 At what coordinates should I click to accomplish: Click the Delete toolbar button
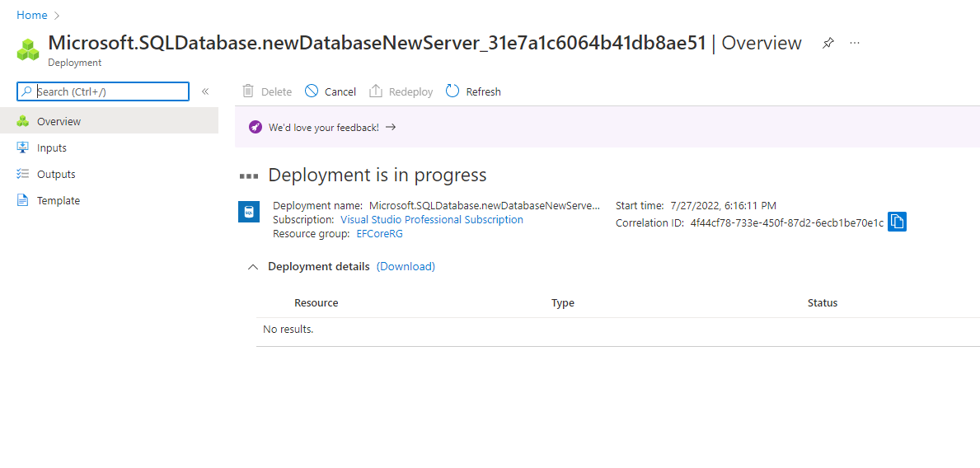[x=267, y=91]
